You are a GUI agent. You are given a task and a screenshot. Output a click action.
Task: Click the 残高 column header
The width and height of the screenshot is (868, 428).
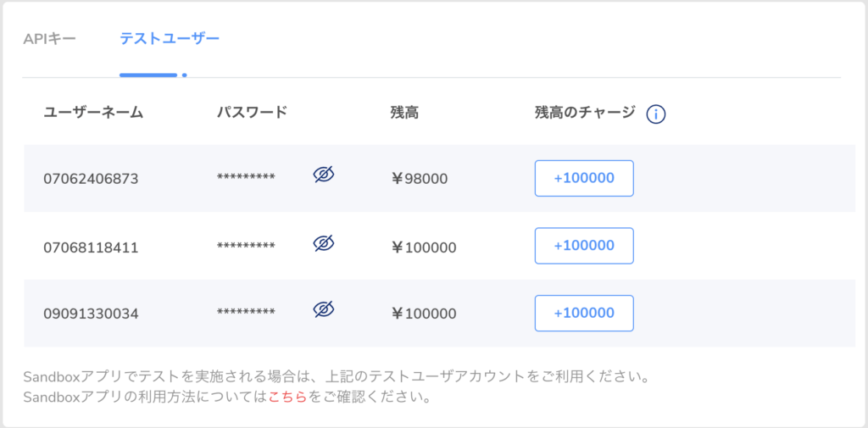tap(404, 113)
